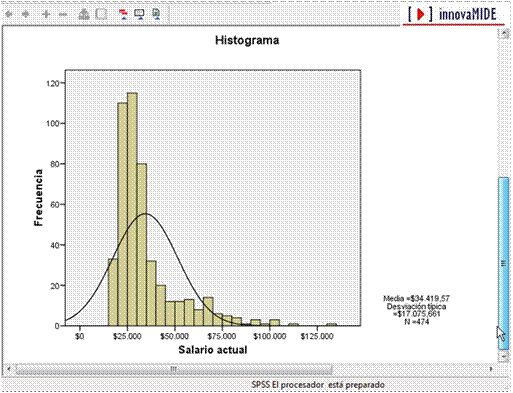
Task: Click the Collapse minus toolbar icon
Action: [x=63, y=14]
